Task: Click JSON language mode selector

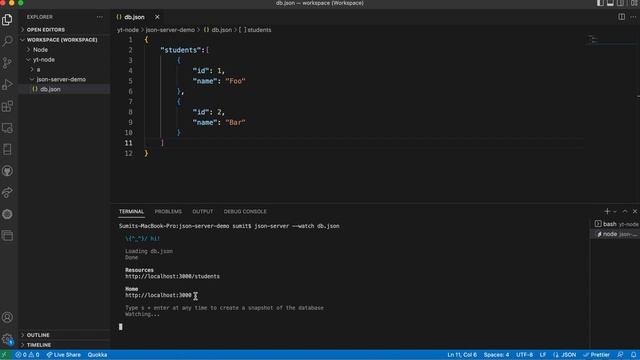Action: (x=564, y=355)
